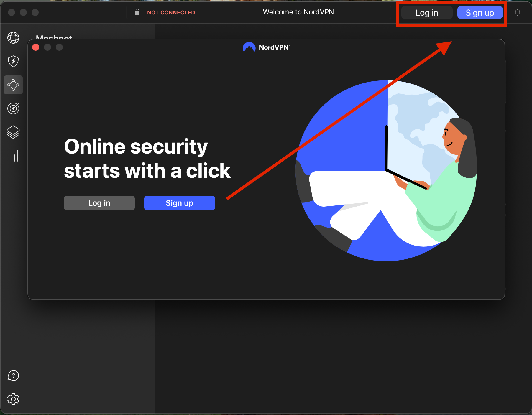This screenshot has width=532, height=415.
Task: Click Log in in the top bar
Action: tap(427, 13)
